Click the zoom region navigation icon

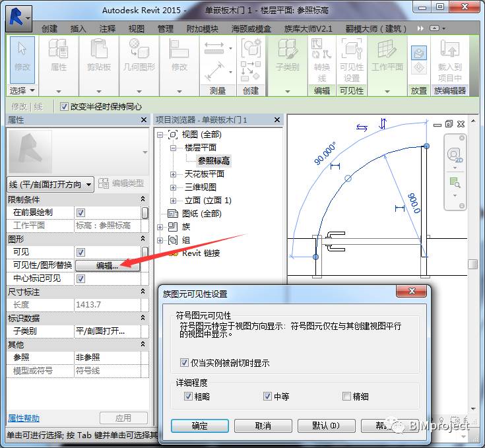coord(455,183)
